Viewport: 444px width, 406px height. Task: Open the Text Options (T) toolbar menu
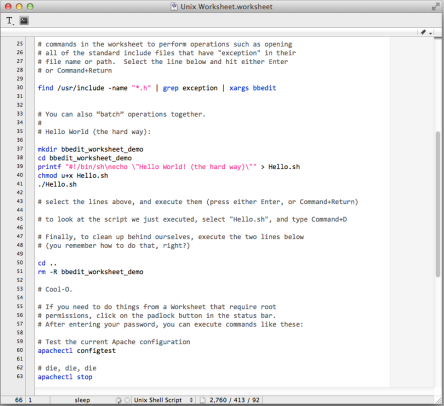(x=10, y=21)
